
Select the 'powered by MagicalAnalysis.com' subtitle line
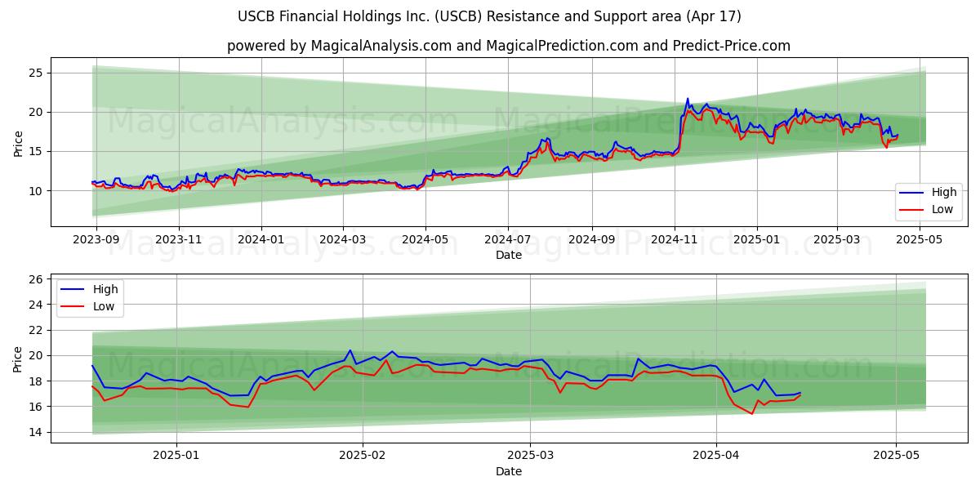pos(509,46)
